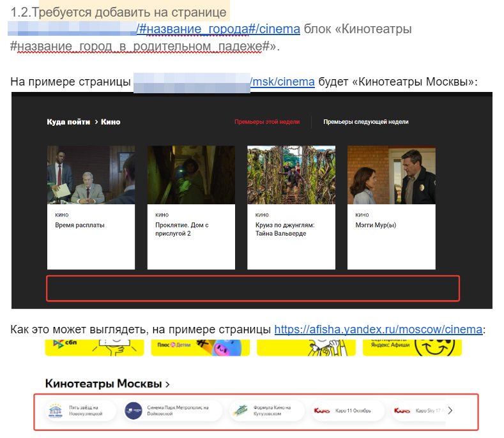Click 'кино' label above Время расплаты
Image resolution: width=504 pixels, height=438 pixels.
[x=62, y=215]
